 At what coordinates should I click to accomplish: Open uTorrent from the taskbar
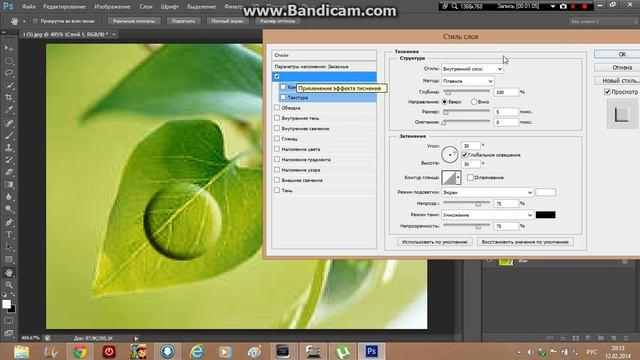(342, 351)
